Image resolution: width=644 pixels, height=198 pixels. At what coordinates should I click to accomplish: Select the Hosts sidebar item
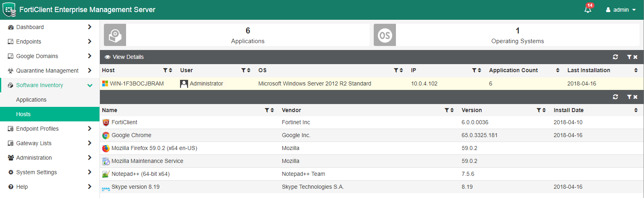coord(23,114)
